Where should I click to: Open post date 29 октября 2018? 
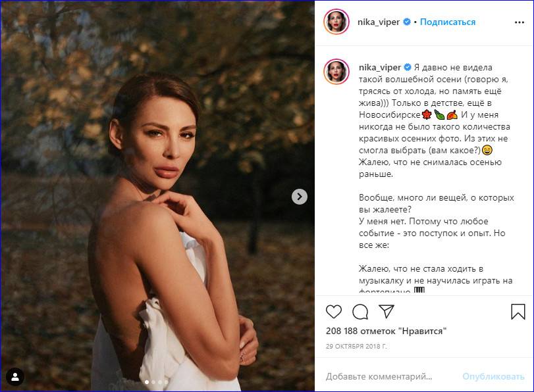356,346
